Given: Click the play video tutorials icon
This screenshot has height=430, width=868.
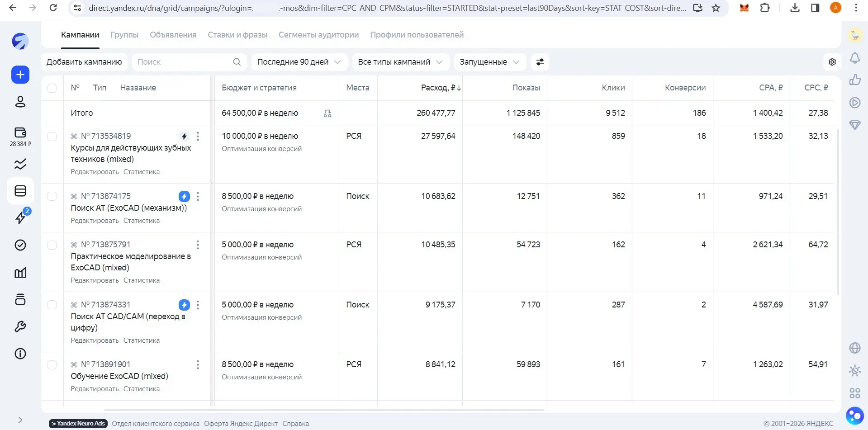Looking at the screenshot, I should pos(855,102).
